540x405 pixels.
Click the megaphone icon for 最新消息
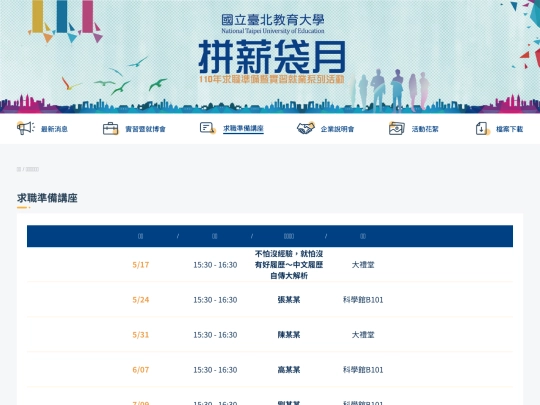tap(26, 128)
